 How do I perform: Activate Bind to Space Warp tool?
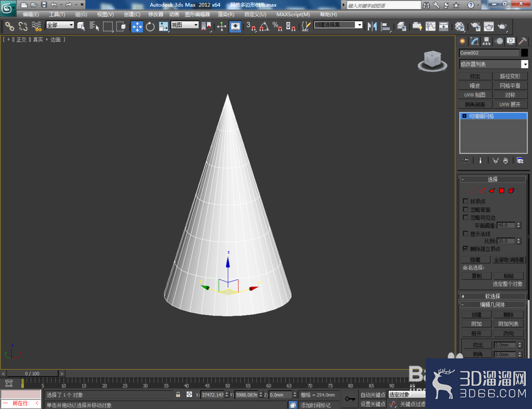click(36, 26)
